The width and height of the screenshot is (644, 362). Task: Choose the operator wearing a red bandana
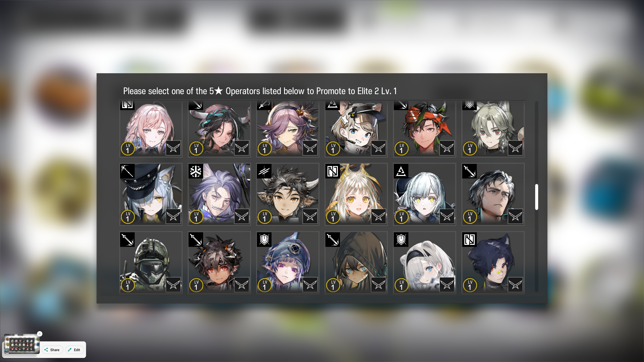click(424, 128)
